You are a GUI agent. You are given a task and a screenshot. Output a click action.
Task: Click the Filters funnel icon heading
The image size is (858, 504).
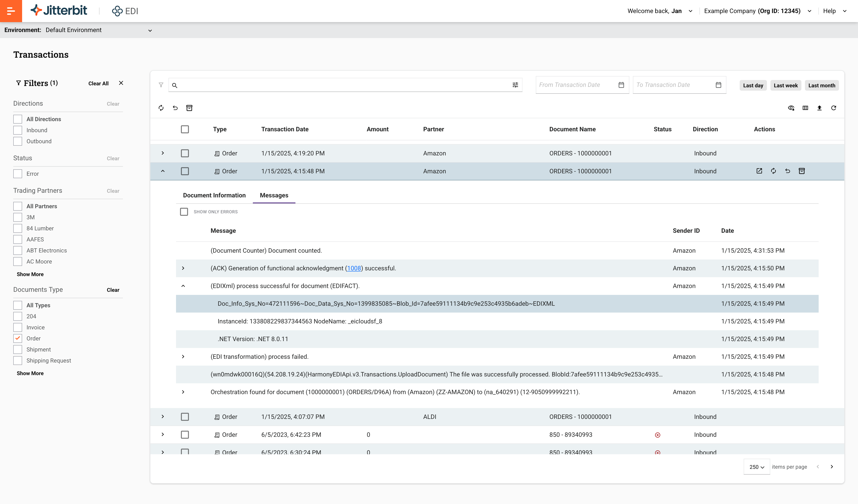click(x=18, y=83)
